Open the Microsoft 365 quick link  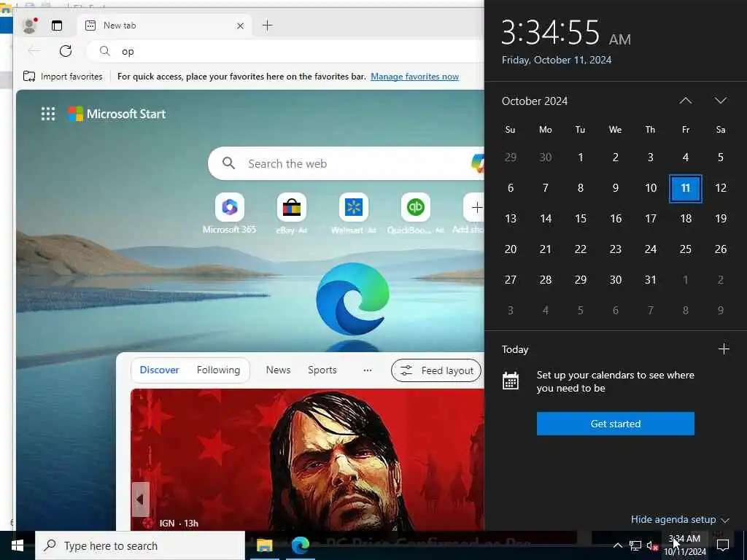[230, 214]
